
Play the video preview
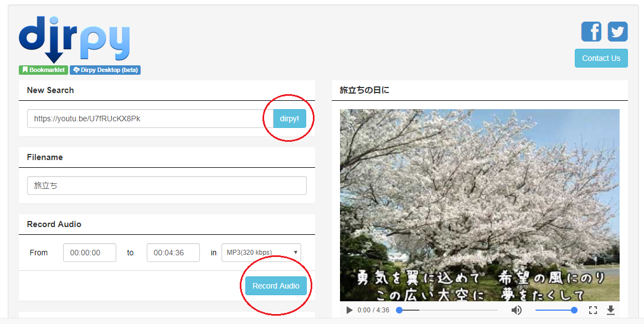[349, 310]
